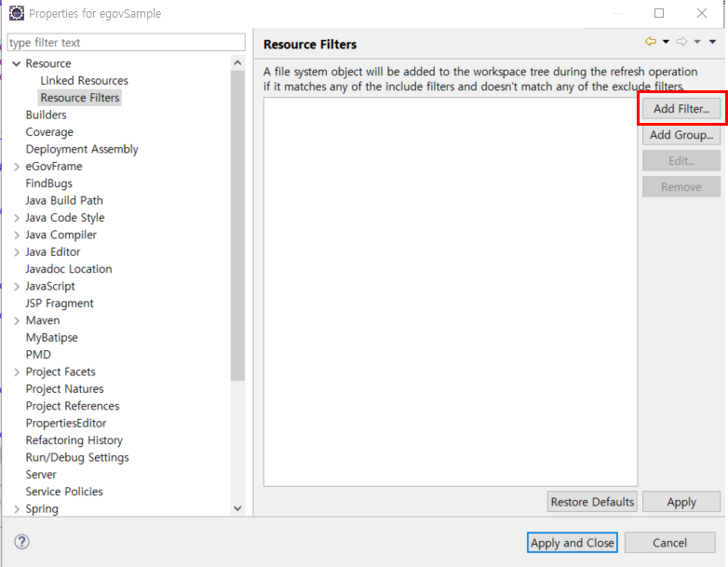The image size is (728, 567).
Task: Select the Java Editor label
Action: coord(53,252)
